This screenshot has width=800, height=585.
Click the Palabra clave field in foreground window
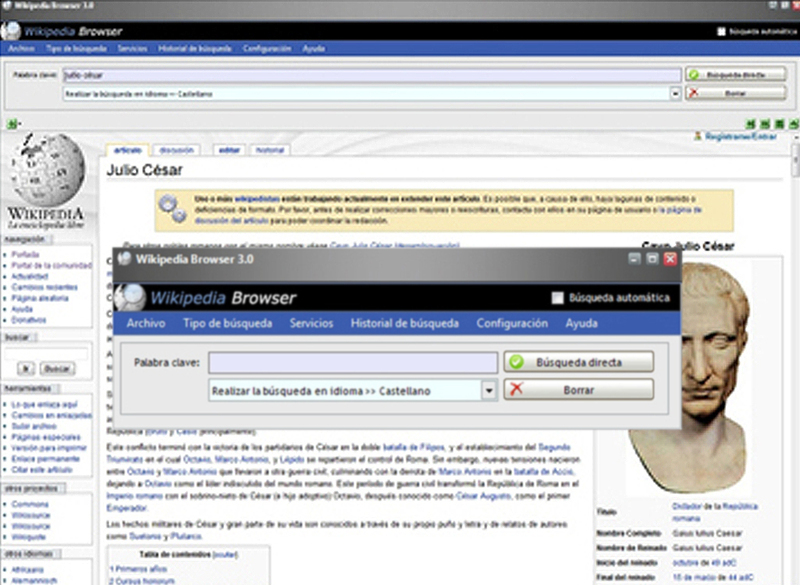(353, 363)
